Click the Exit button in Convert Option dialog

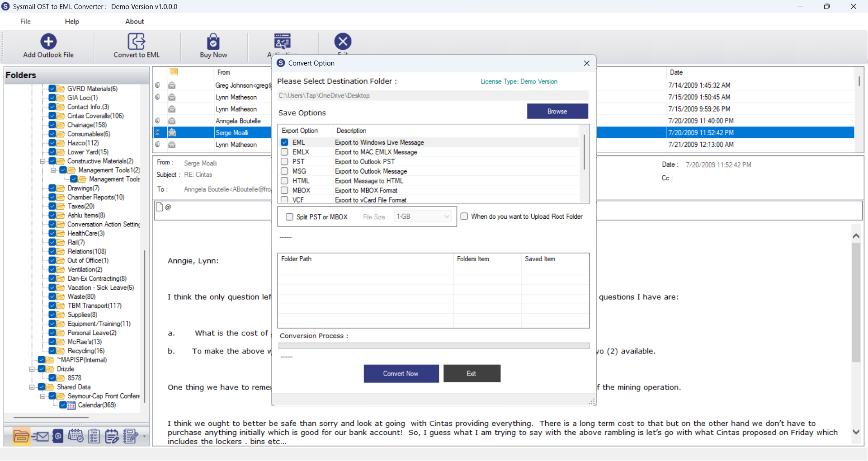(x=472, y=374)
